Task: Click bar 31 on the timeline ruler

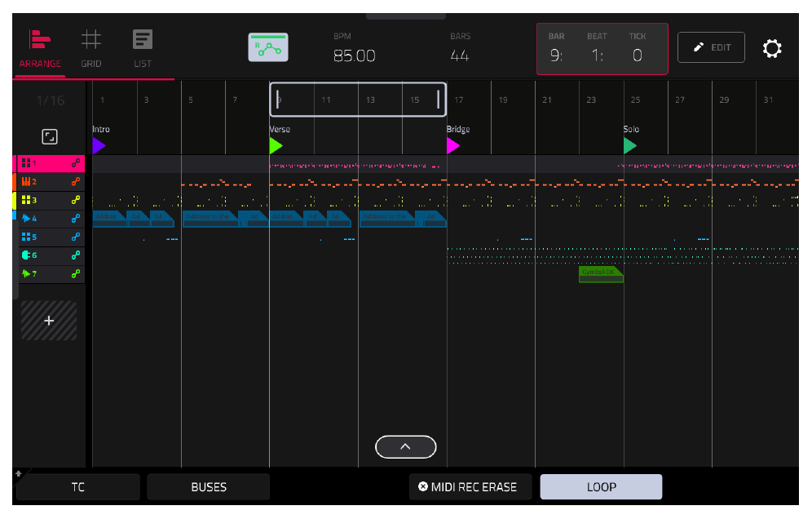Action: coord(768,100)
